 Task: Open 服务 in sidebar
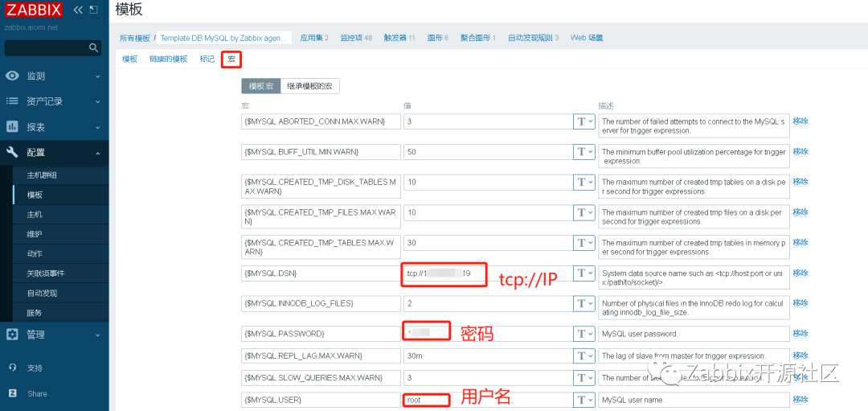pyautogui.click(x=35, y=313)
